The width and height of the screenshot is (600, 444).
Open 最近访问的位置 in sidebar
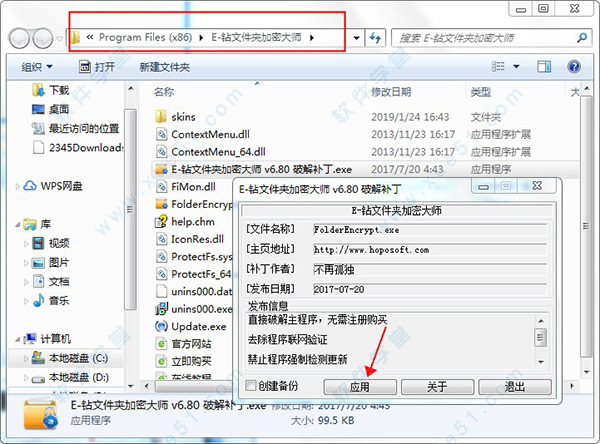coord(75,128)
